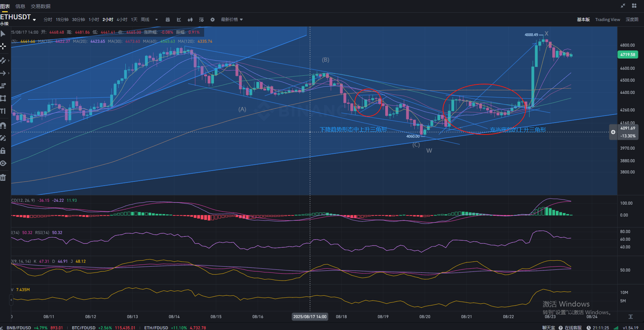
Task: Click the 08/19 date axis label
Action: click(383, 317)
